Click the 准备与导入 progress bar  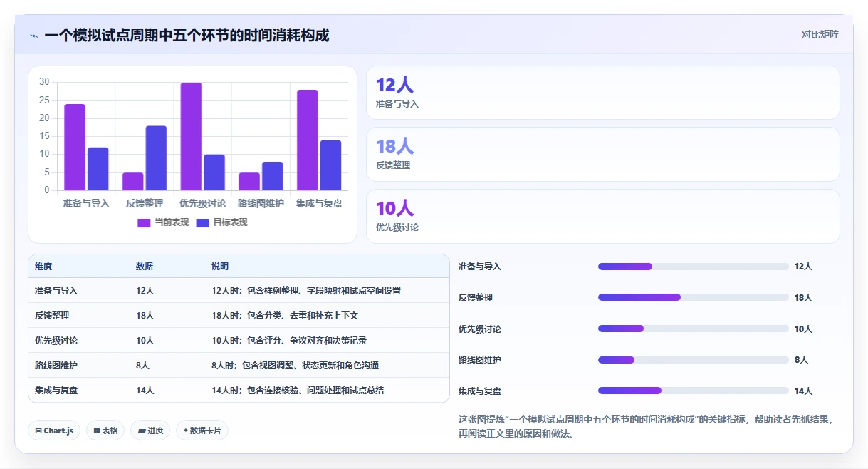tap(694, 267)
